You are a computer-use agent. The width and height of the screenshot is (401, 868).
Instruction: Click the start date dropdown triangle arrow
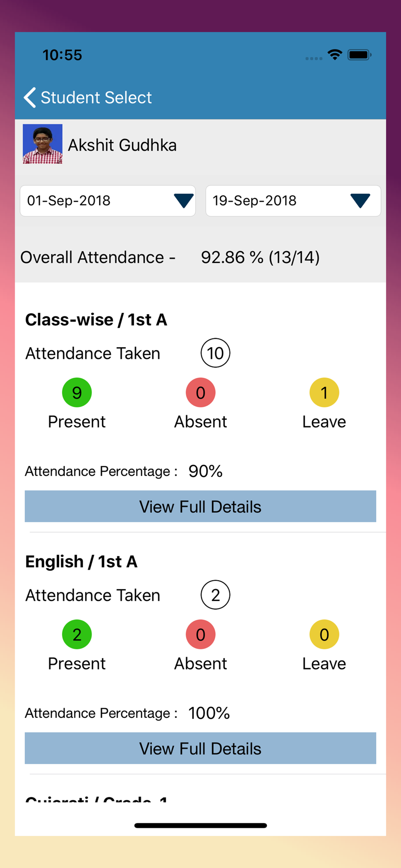point(184,201)
